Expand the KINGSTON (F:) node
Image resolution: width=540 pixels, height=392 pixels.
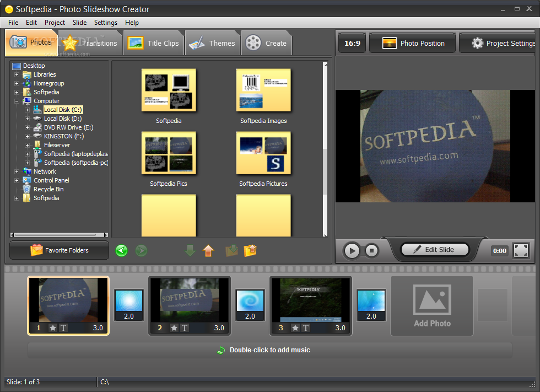coord(27,136)
